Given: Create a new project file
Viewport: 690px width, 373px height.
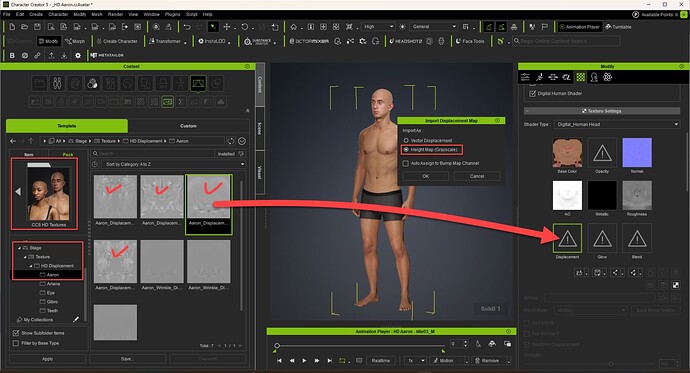Looking at the screenshot, I should pyautogui.click(x=12, y=27).
